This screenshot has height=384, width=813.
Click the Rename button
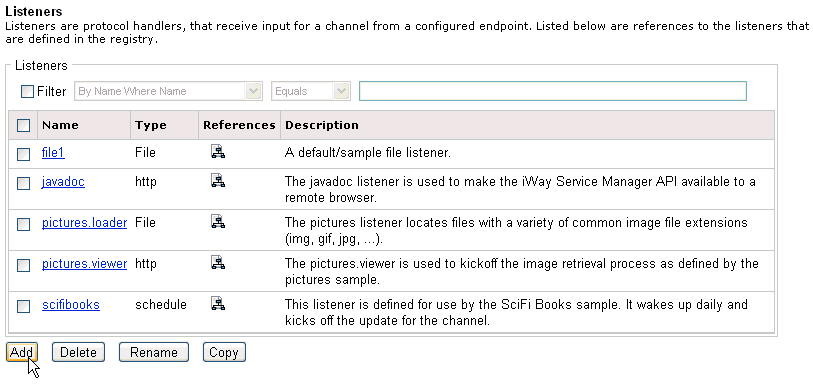tap(154, 352)
